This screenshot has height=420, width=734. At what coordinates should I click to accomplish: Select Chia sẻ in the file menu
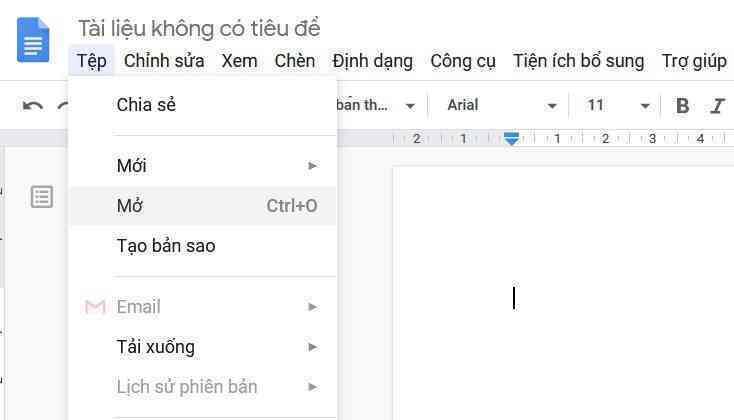coord(202,105)
